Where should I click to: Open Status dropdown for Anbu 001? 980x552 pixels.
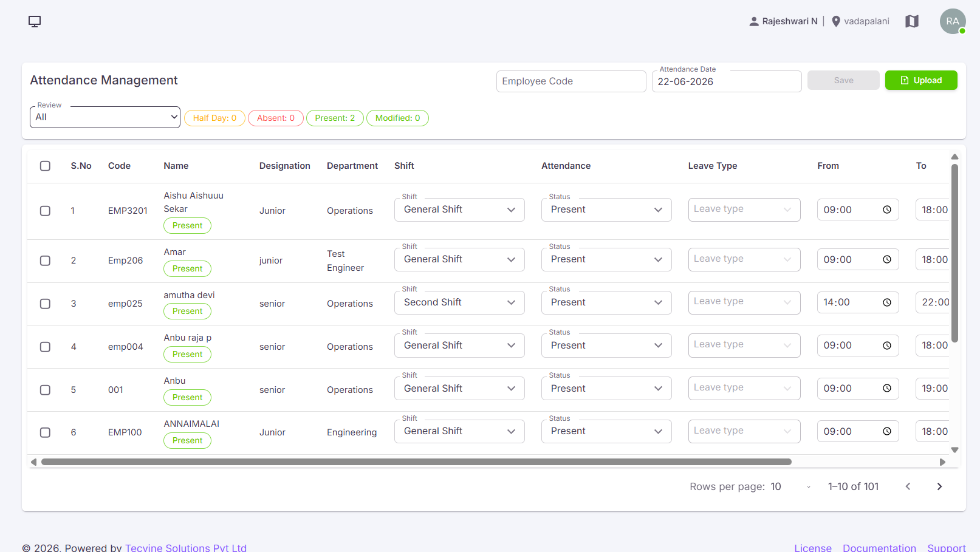coord(606,388)
